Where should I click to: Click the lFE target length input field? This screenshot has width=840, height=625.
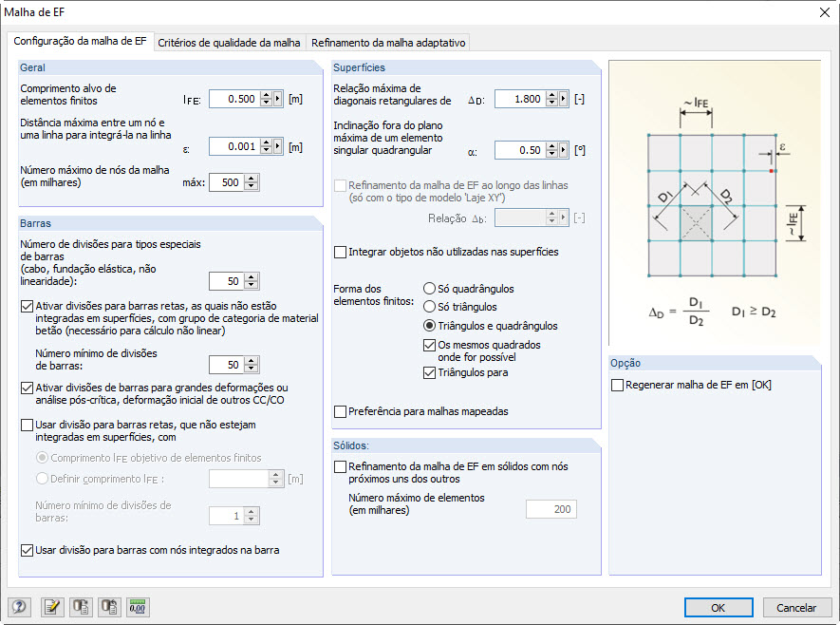[x=234, y=99]
